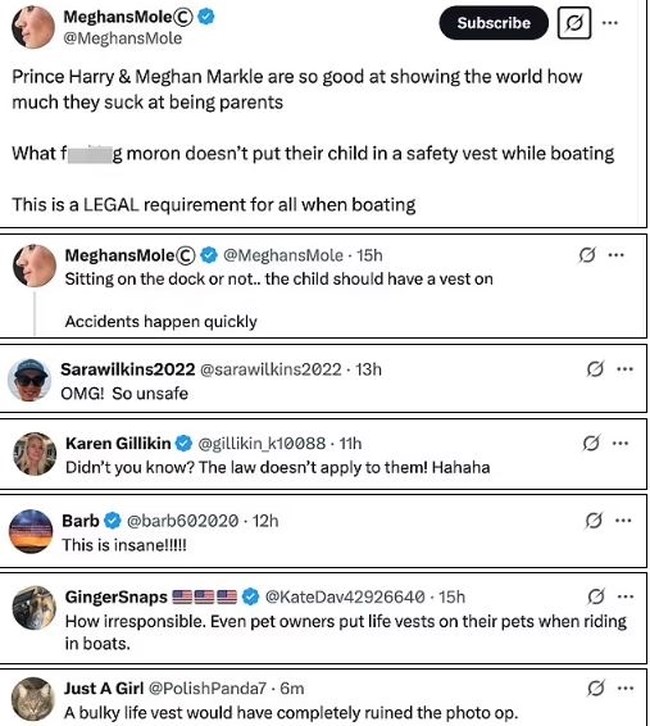Open more menu on Karen Gillikin's reply
This screenshot has width=650, height=726.
[622, 443]
